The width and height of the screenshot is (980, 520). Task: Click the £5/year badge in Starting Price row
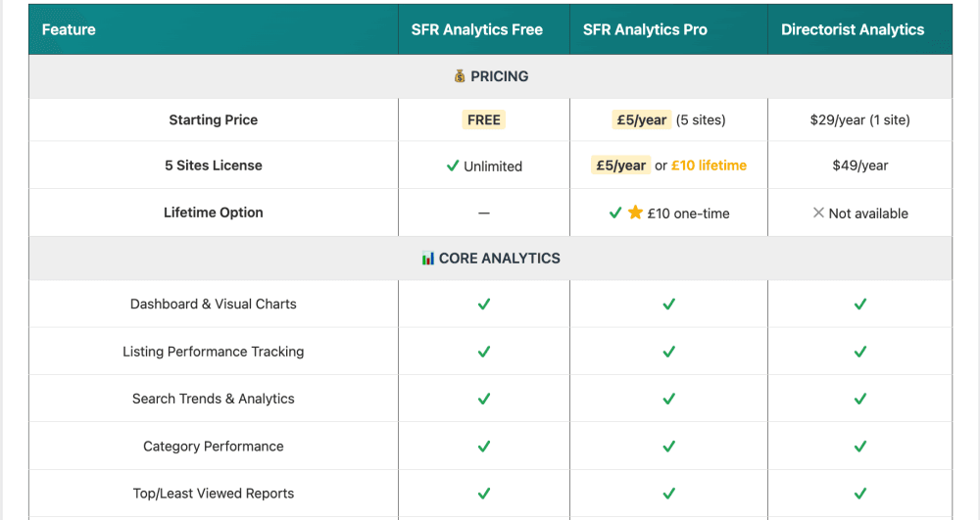tap(641, 119)
